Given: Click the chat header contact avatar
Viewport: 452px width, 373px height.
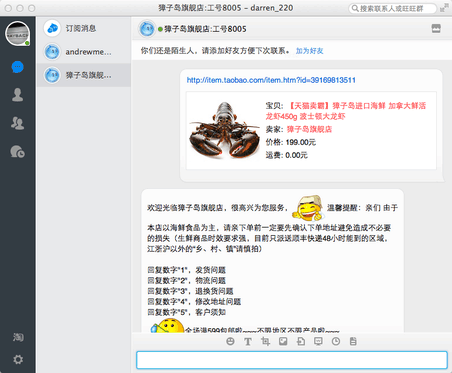Looking at the screenshot, I should 147,29.
